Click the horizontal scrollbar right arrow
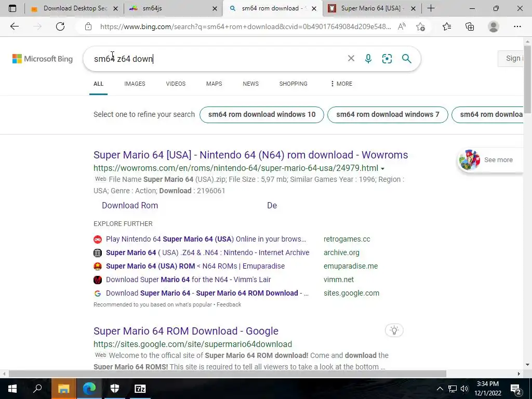This screenshot has width=532, height=399. [519, 374]
